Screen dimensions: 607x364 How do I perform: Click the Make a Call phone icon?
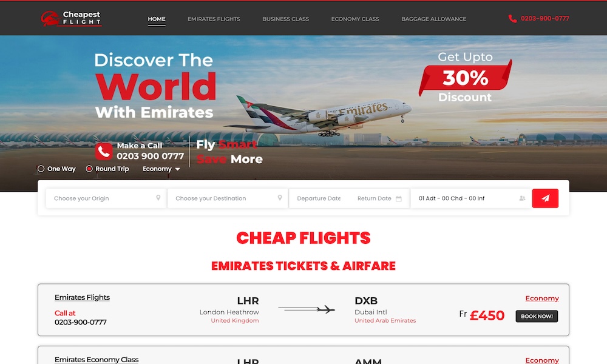point(104,151)
